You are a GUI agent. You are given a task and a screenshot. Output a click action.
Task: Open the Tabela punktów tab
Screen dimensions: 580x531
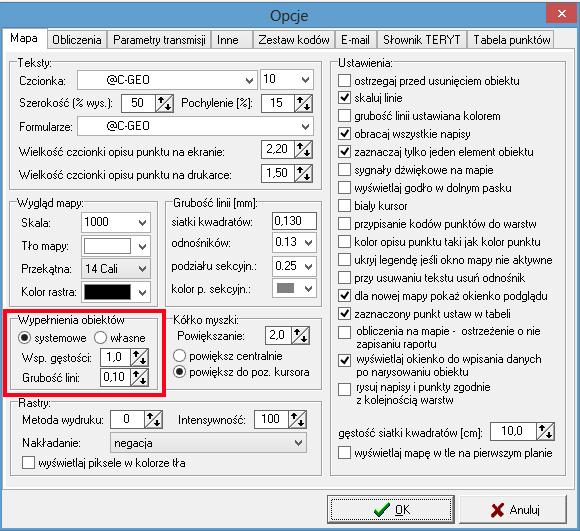512,40
